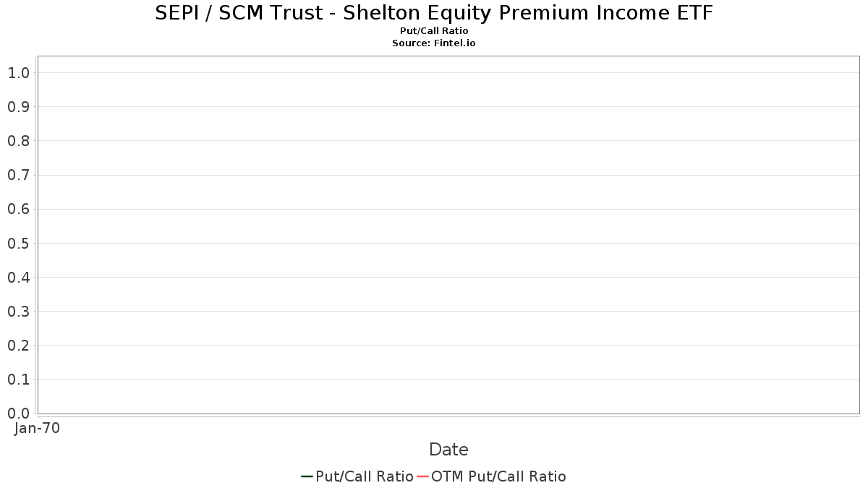This screenshot has height=488, width=868.
Task: Click the 0.1 y-axis tick label
Action: (x=18, y=380)
